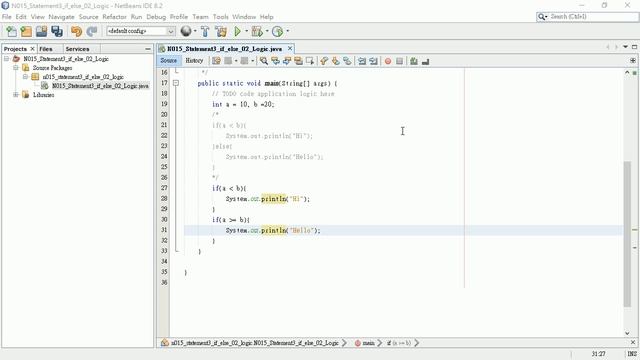Open the default config dropdown
Screen dimensions: 640x360
pyautogui.click(x=171, y=31)
